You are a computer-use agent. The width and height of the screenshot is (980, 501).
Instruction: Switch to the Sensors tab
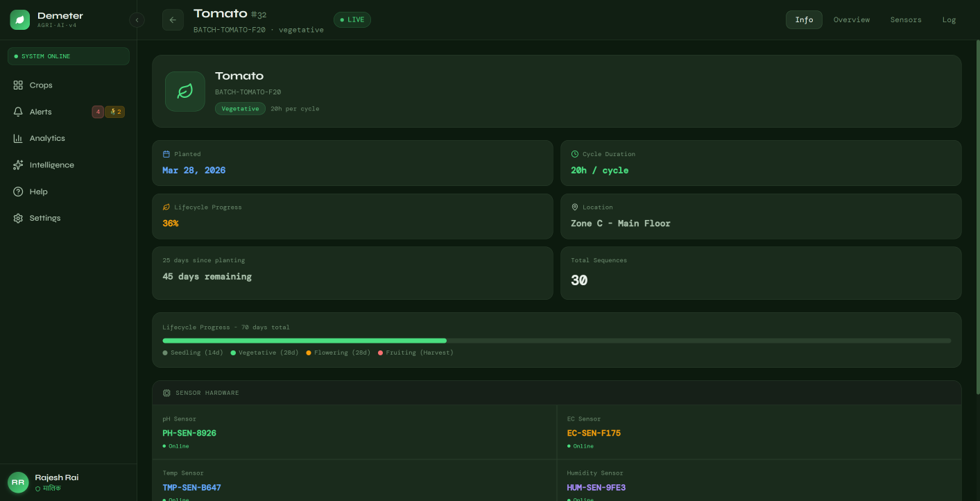click(x=906, y=19)
